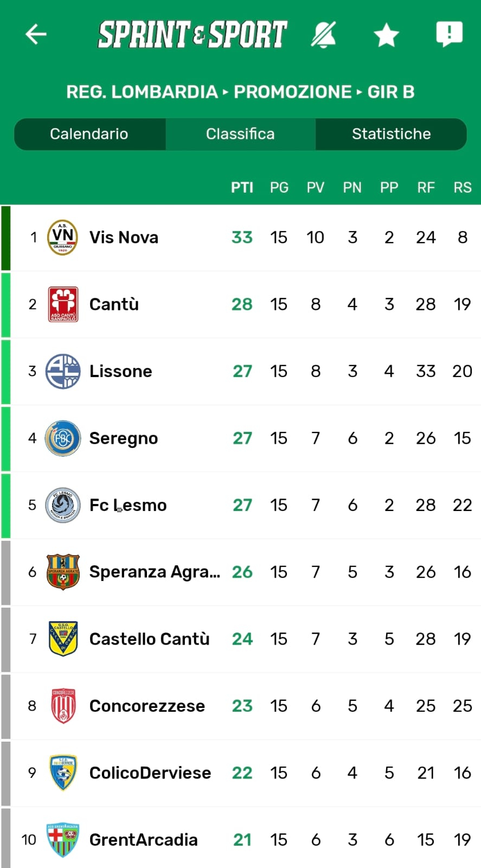Toggle the favorite star icon

click(x=387, y=35)
